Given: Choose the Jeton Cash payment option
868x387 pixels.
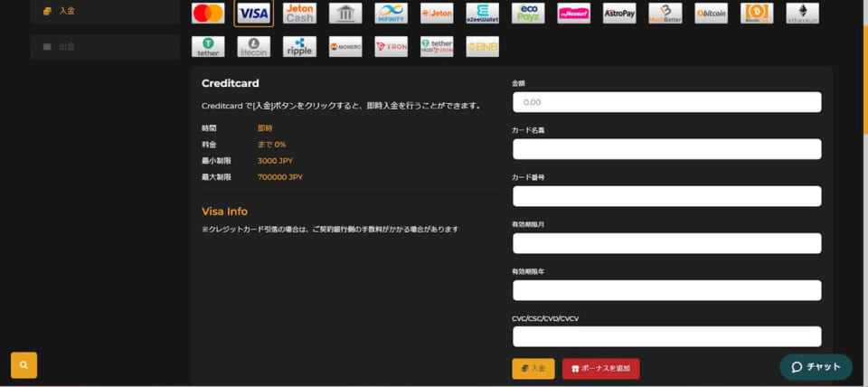Looking at the screenshot, I should pos(299,14).
